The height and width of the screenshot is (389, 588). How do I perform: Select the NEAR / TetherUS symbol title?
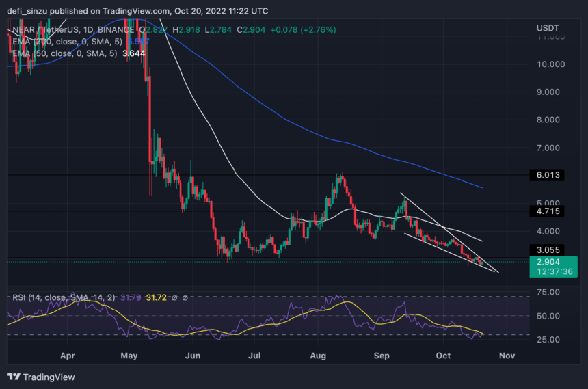[x=50, y=30]
